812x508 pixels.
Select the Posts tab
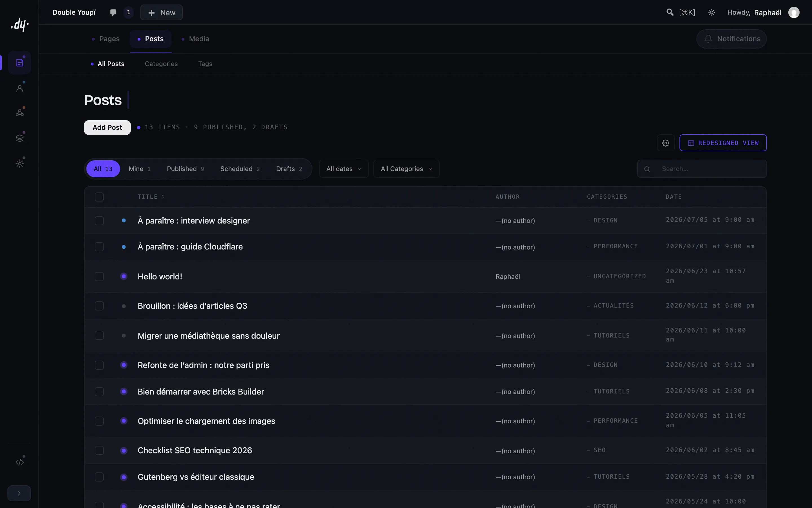coord(151,39)
